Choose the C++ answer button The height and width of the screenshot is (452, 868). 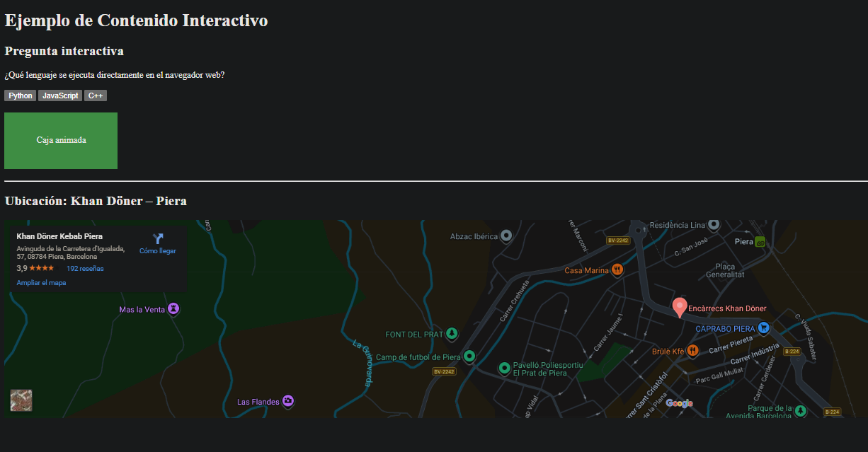pos(96,95)
